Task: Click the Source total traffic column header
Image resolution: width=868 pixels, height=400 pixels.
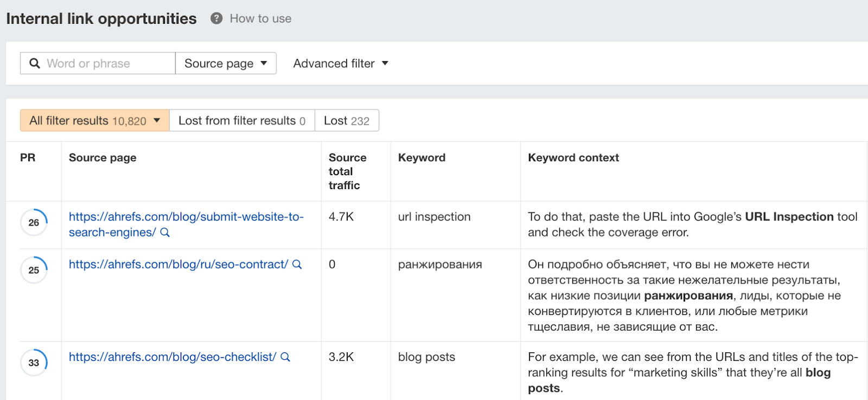Action: click(347, 171)
